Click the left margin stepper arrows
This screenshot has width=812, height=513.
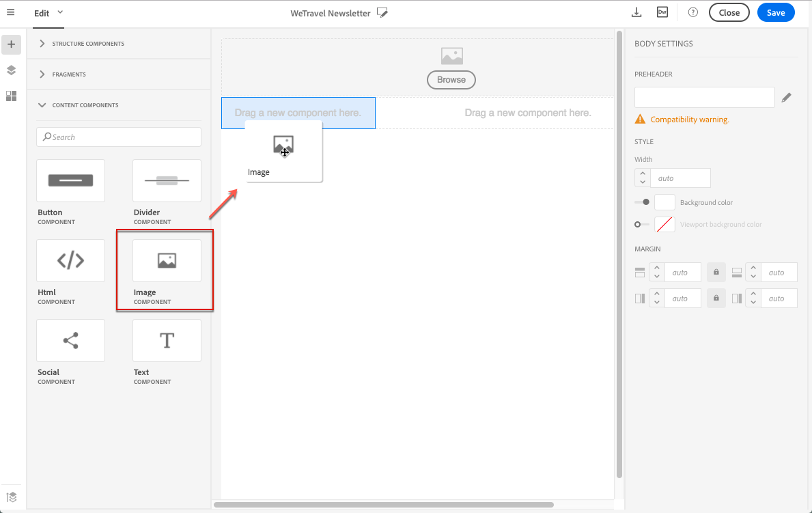tap(657, 298)
